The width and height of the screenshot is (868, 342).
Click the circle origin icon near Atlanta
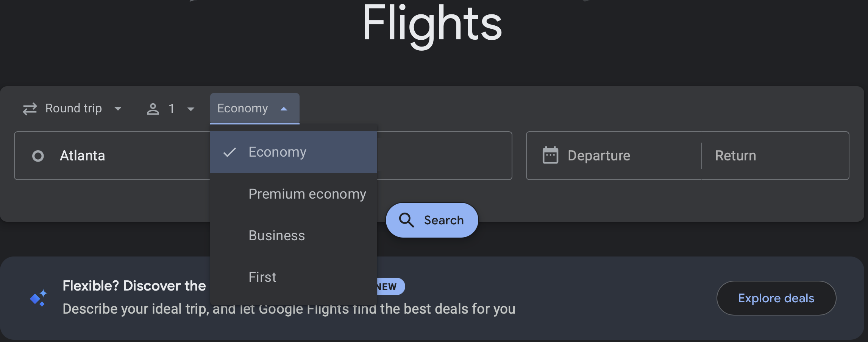coord(38,156)
